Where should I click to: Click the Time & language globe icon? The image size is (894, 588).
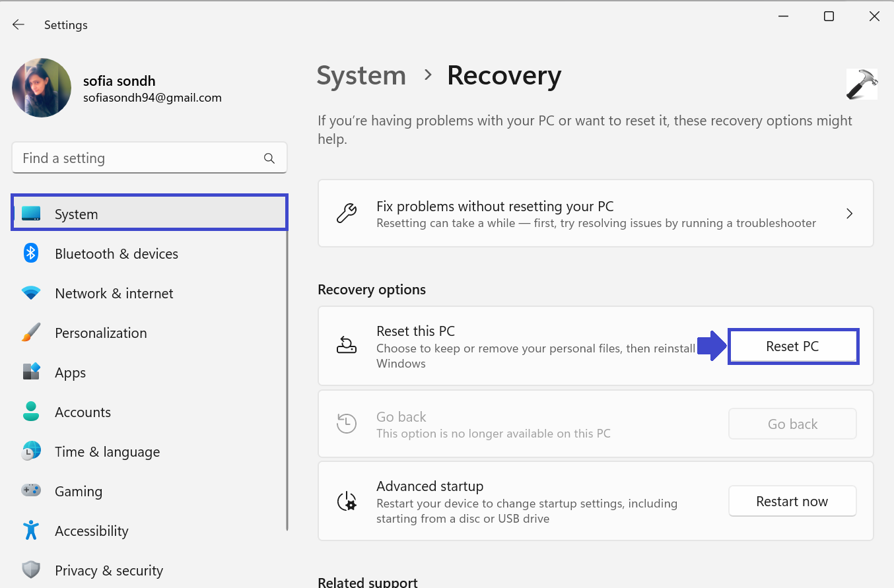31,451
